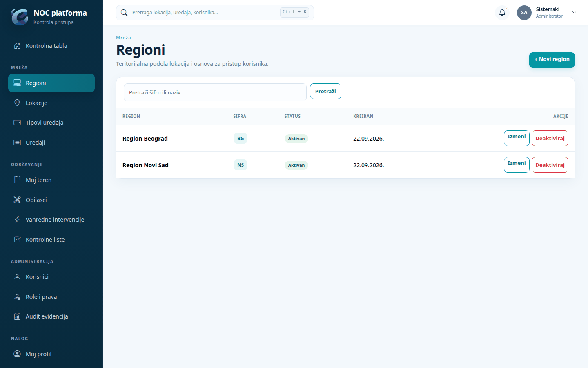
Task: Click Deaktiviraj for Region Beograd
Action: 550,138
